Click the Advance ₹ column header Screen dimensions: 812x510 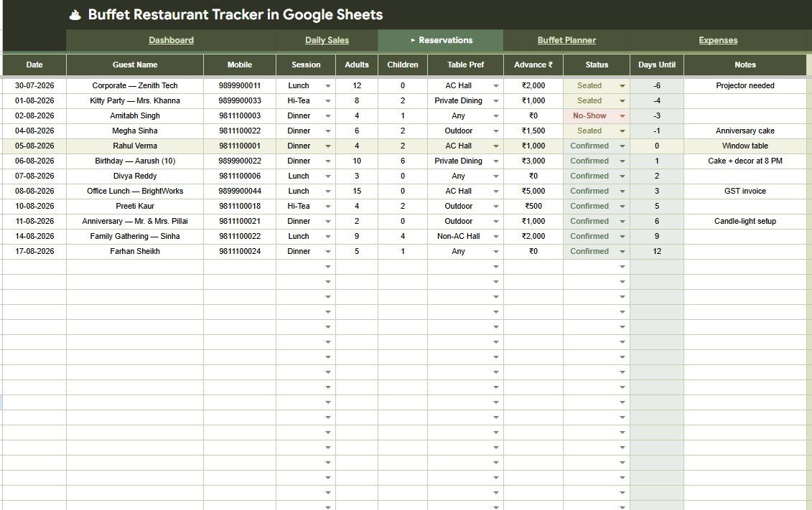click(x=533, y=65)
